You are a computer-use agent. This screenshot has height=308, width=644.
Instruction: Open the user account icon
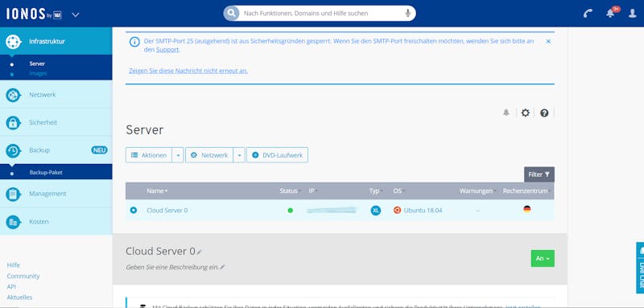(x=633, y=14)
